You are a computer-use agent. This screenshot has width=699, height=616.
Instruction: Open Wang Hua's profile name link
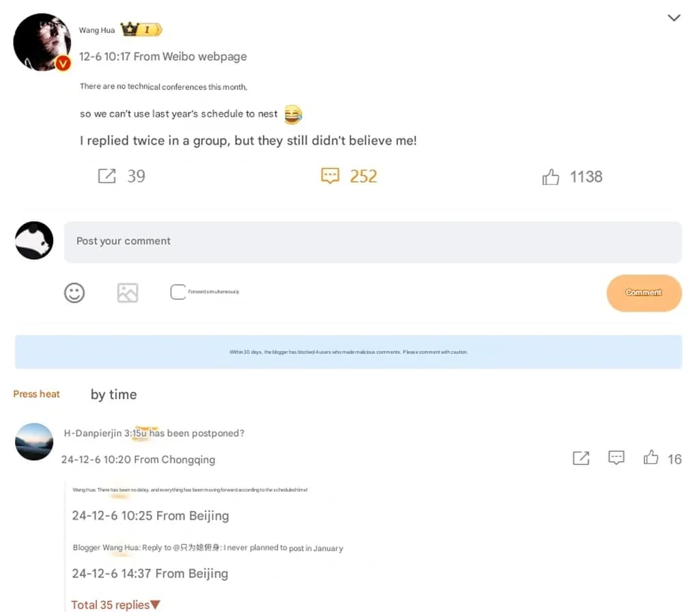tap(97, 30)
